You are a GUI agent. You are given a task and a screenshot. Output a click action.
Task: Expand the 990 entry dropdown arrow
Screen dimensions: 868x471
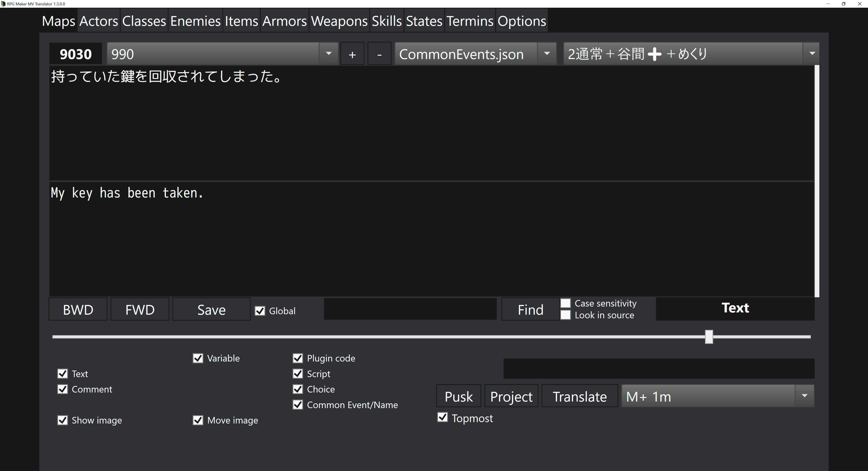point(328,54)
